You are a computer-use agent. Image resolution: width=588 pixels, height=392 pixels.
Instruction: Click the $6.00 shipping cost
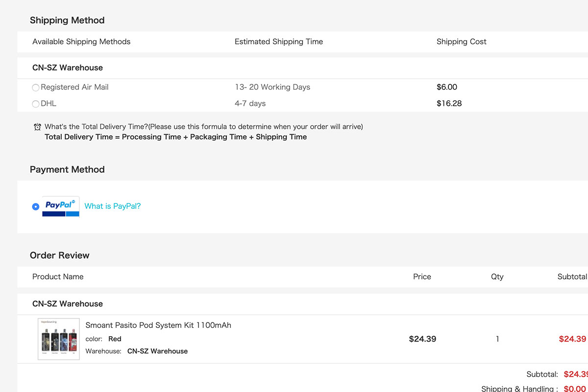point(447,87)
